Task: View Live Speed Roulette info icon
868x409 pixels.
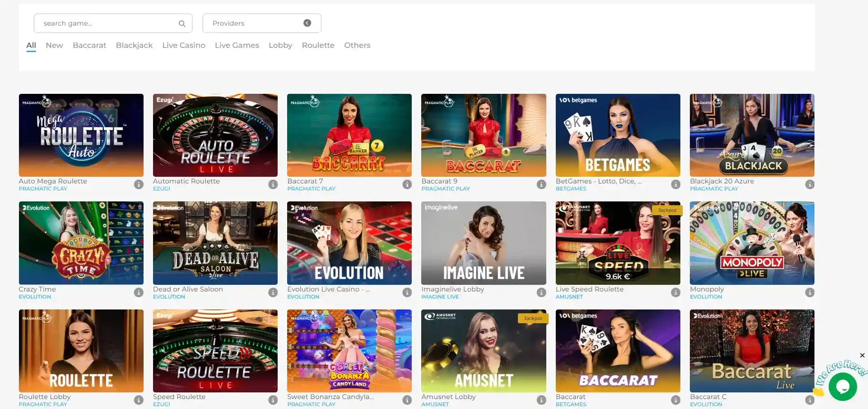Action: click(x=676, y=292)
